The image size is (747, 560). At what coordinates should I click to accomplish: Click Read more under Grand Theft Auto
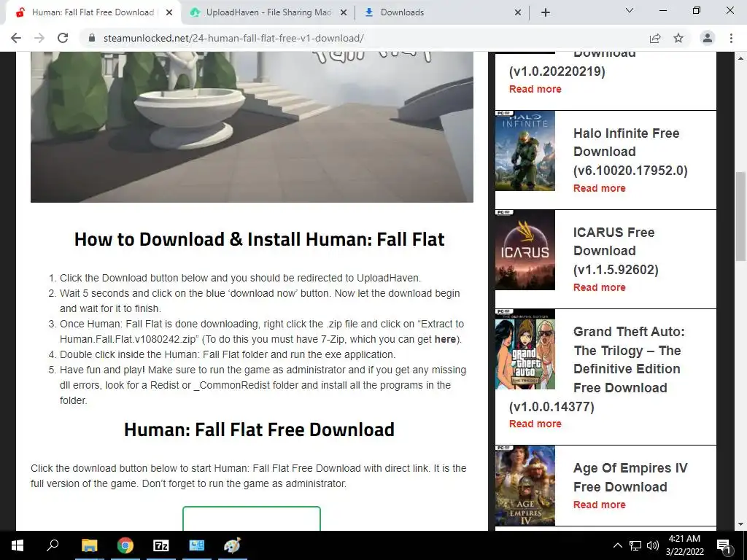click(x=535, y=424)
